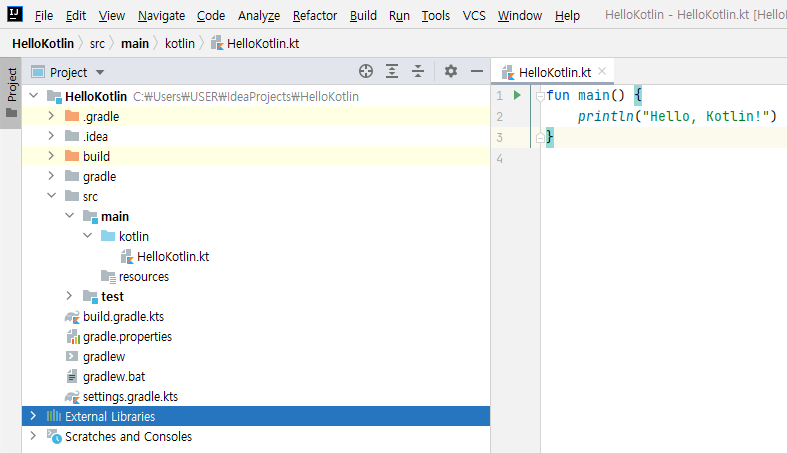This screenshot has height=453, width=787.
Task: Click the .gradle folder icon
Action: click(72, 116)
